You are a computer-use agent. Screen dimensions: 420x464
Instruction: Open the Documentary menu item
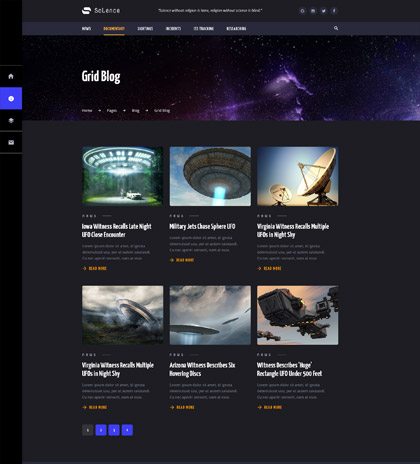(x=114, y=29)
